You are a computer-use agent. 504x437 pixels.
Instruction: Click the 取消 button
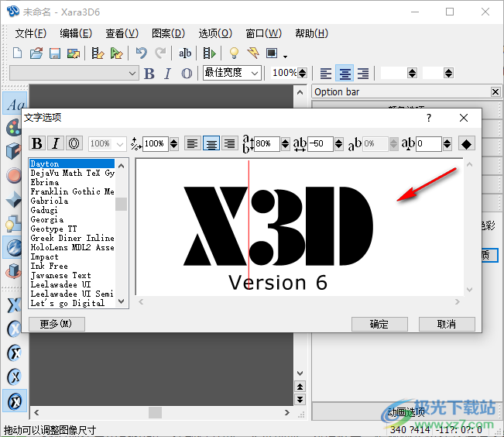coord(447,324)
